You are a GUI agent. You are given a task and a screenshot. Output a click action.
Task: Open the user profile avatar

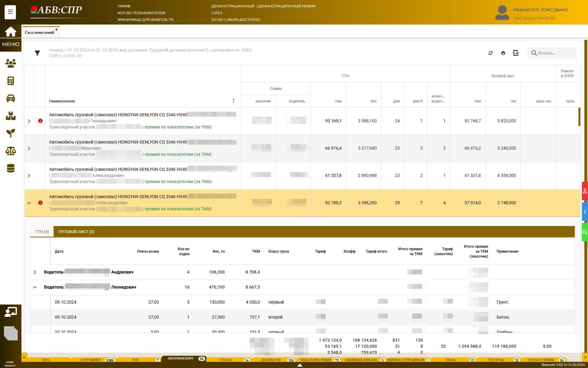click(x=502, y=13)
